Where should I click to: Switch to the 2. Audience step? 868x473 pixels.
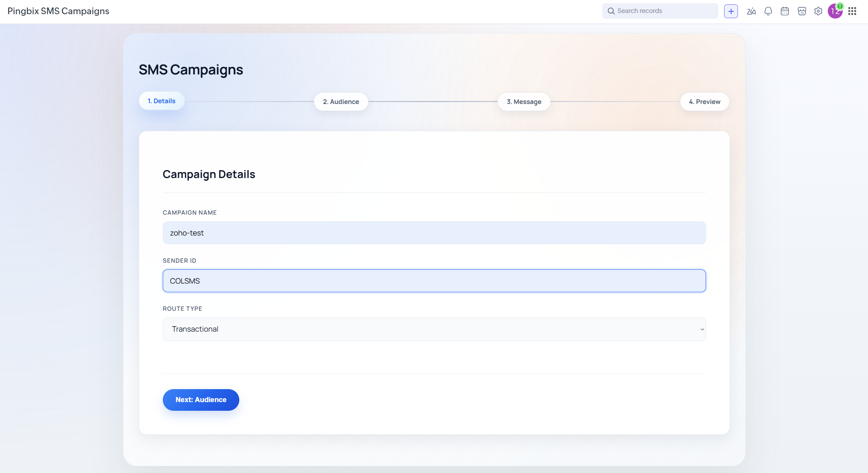[341, 102]
